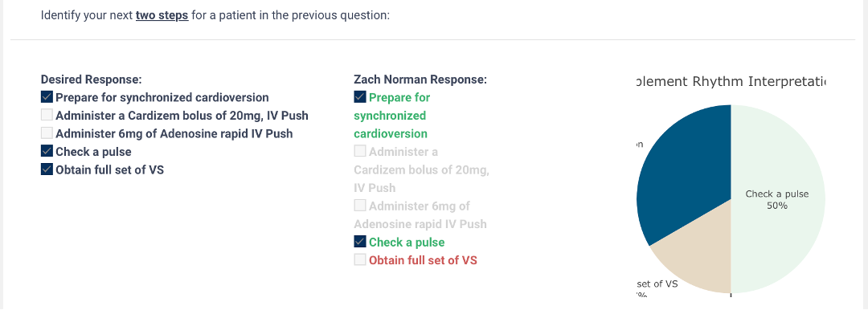Click the Desired Response heading
The image size is (868, 310).
point(92,80)
